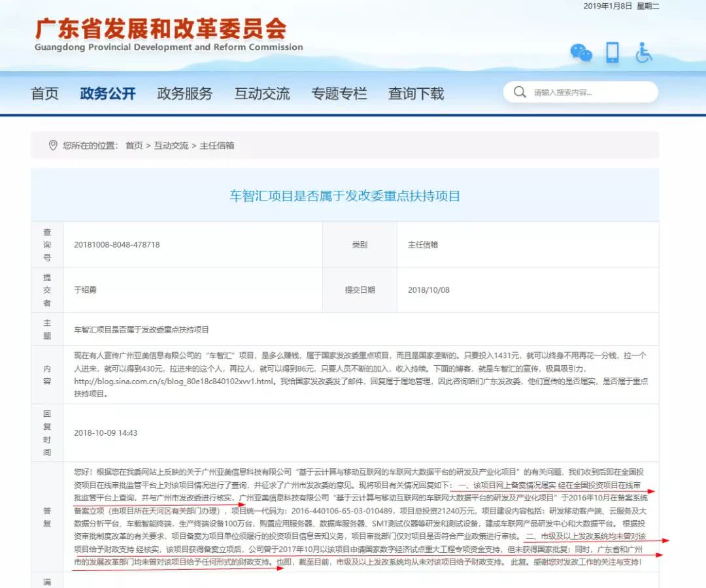Viewport: 706px width, 588px height.
Task: Go to 首页 in main navigation
Action: 44,93
